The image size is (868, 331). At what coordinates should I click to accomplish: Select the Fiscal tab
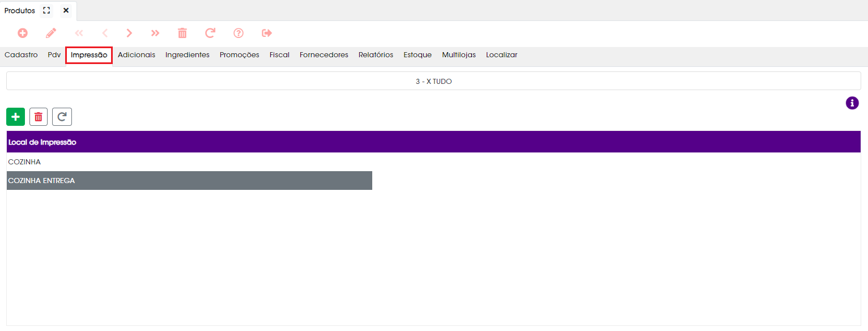279,55
